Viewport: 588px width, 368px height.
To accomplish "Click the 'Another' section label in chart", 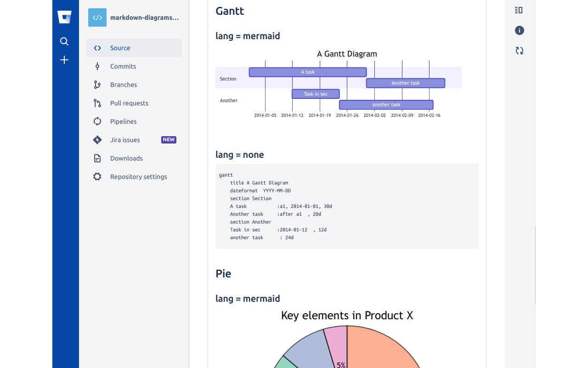I will point(229,100).
